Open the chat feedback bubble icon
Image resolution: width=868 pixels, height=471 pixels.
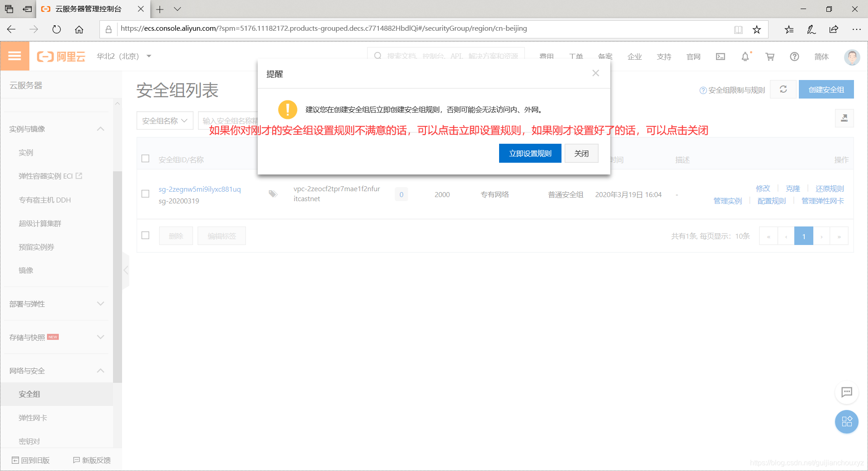[847, 392]
